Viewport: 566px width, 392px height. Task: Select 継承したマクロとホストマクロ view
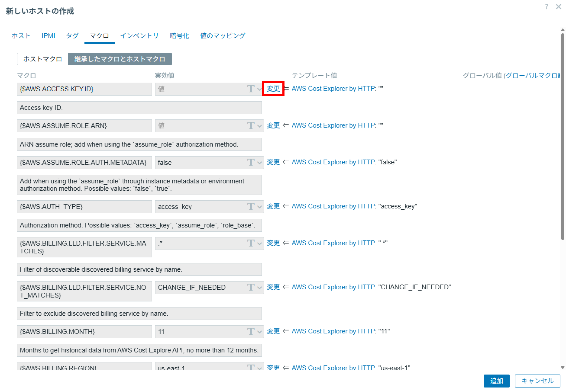point(120,59)
